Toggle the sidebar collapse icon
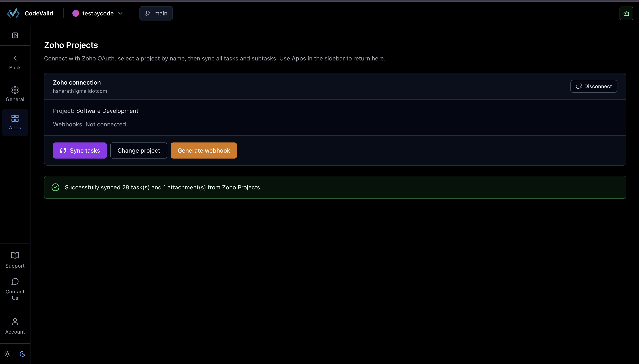639x364 pixels. 15,35
